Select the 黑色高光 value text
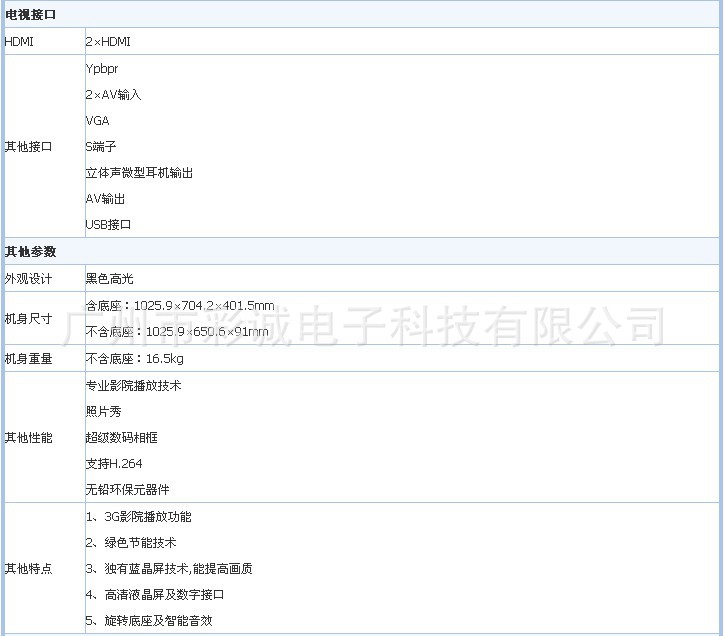 coord(109,278)
